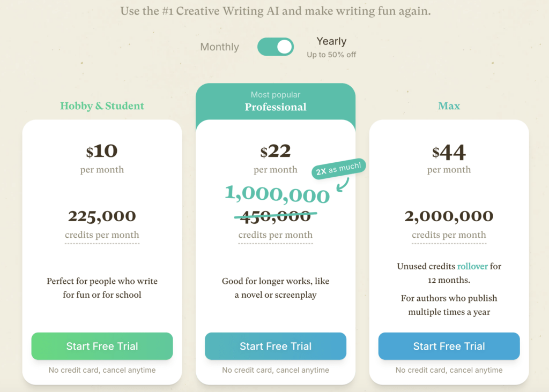Click the 'Up to 50% off' label
This screenshot has width=549, height=392.
coord(331,55)
